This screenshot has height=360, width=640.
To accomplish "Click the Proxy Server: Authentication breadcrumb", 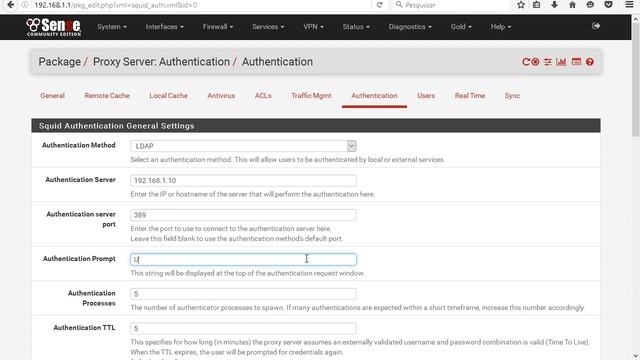I will click(x=161, y=62).
